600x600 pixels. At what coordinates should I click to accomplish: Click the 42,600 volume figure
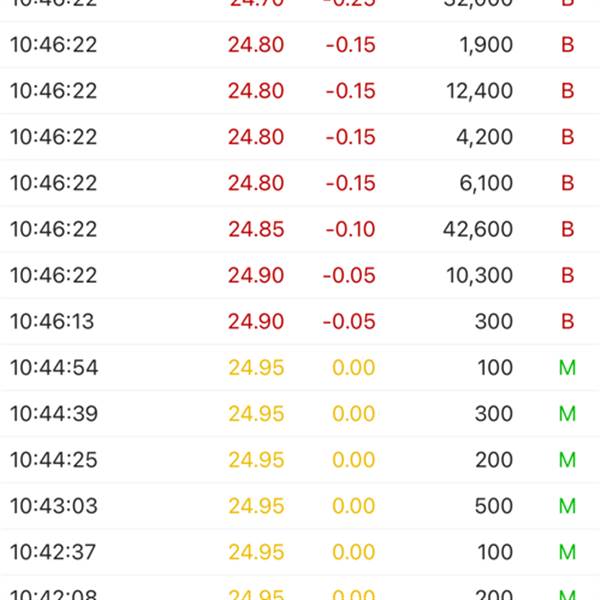tap(478, 229)
